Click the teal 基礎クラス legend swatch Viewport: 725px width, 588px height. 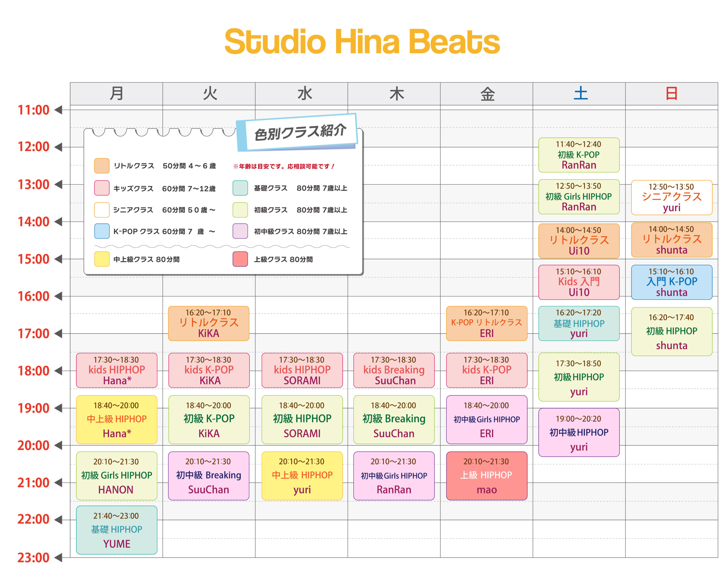tap(240, 188)
